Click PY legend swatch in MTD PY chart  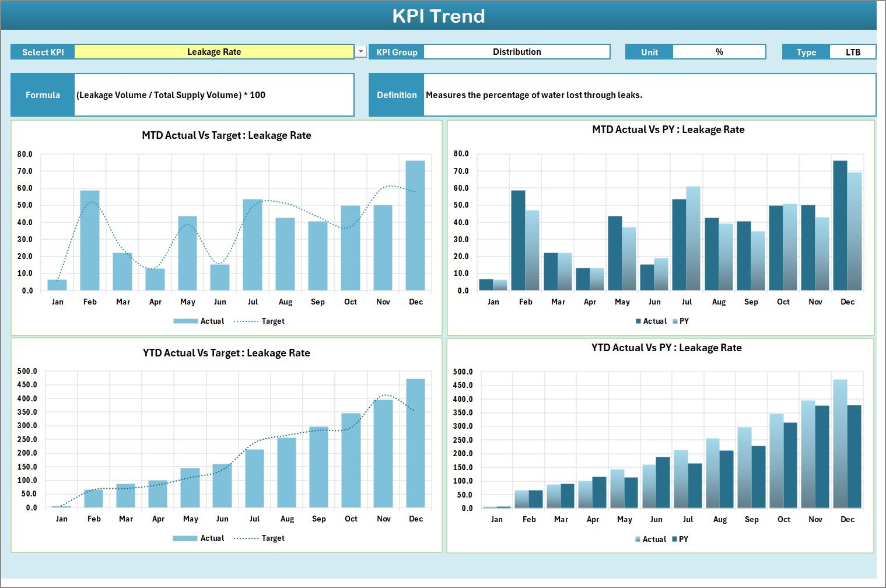click(x=675, y=321)
